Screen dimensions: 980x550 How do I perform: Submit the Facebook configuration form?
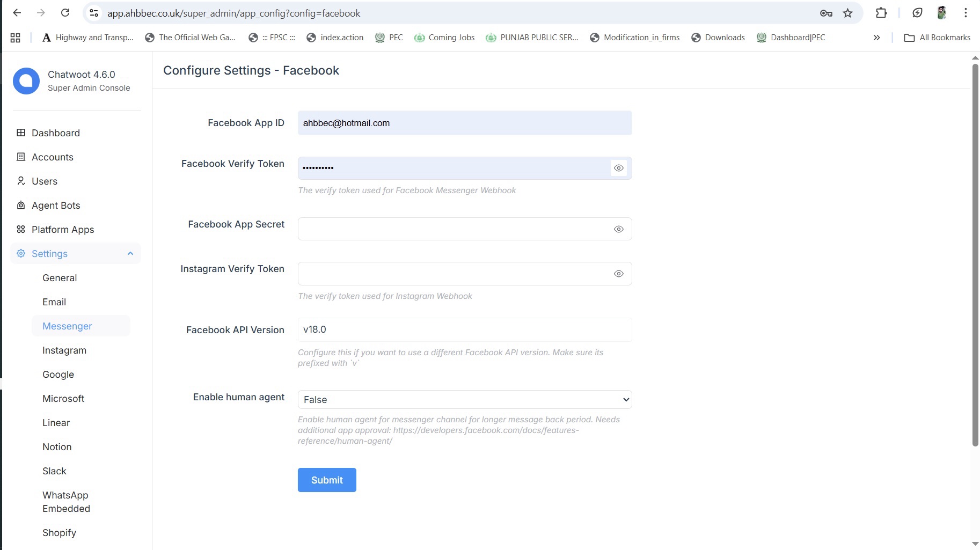[327, 480]
